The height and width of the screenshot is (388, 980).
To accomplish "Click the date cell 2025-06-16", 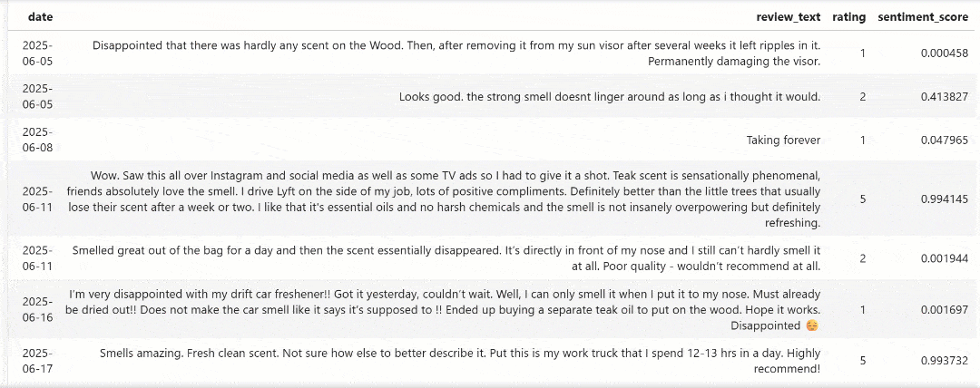I will pos(36,309).
